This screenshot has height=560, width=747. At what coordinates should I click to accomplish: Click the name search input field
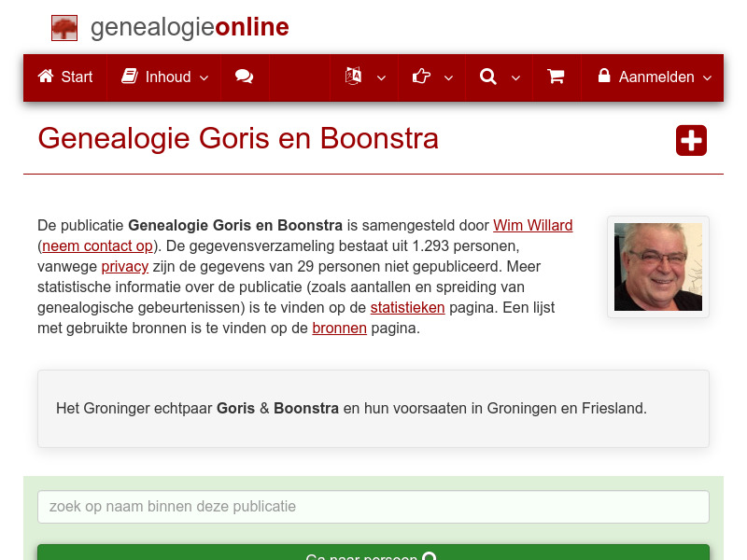pos(373,507)
